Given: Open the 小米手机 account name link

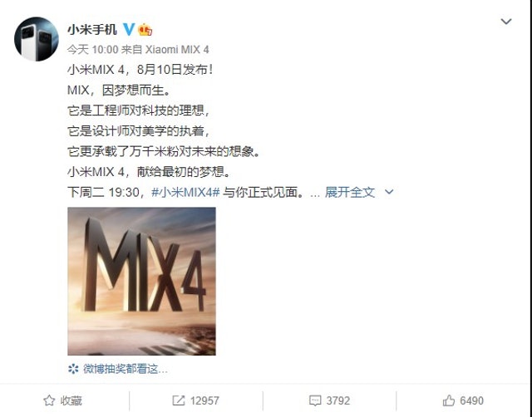Looking at the screenshot, I should coord(92,30).
